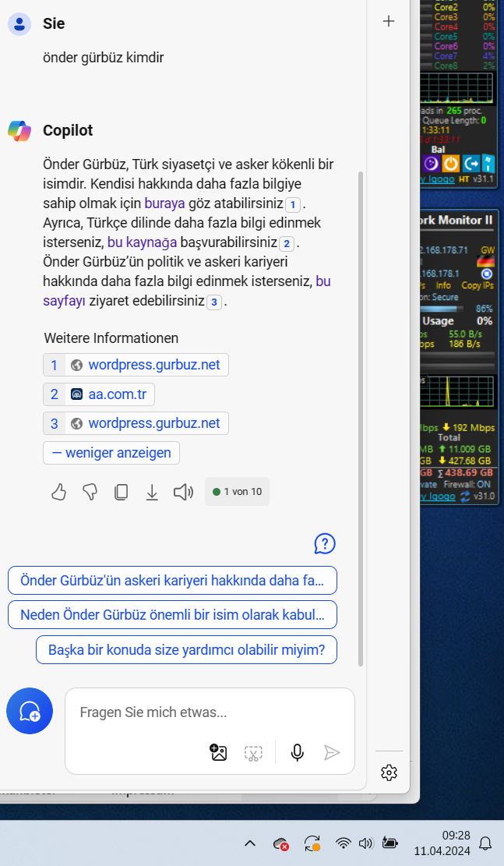Copy the Copilot response
Image resolution: width=504 pixels, height=866 pixels.
pyautogui.click(x=121, y=492)
